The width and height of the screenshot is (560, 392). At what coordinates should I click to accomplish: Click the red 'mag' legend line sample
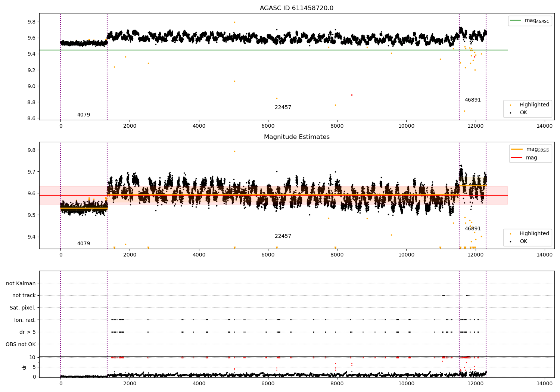(517, 158)
